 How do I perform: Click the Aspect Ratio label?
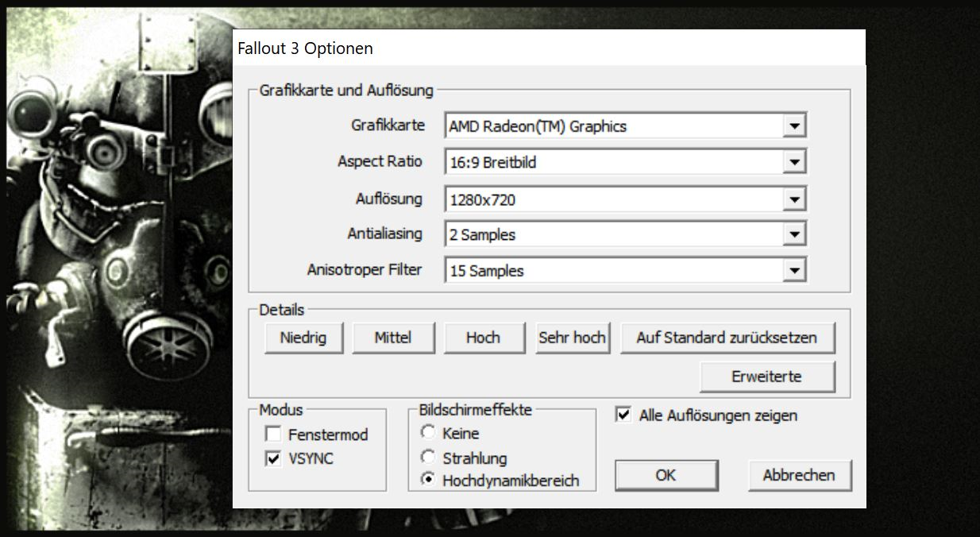(380, 161)
